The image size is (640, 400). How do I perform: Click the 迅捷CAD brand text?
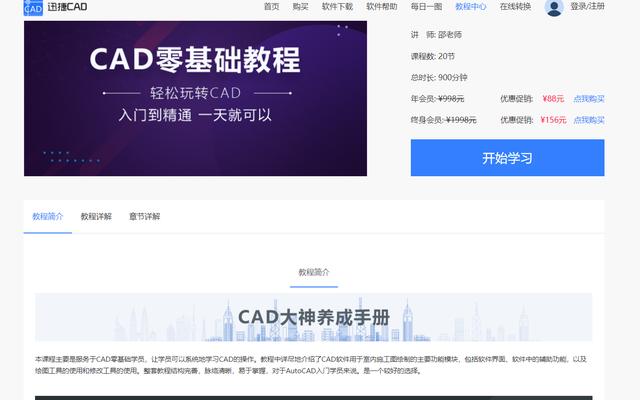[x=67, y=7]
